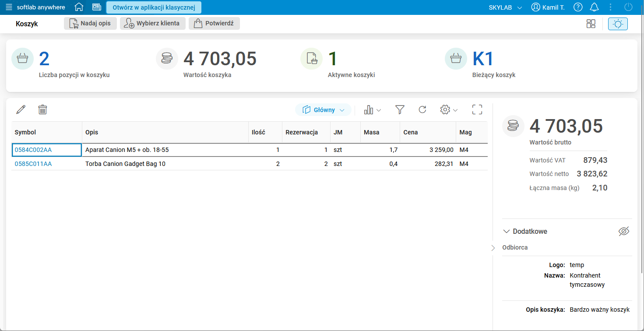Refresh the basket table
The height and width of the screenshot is (331, 644).
422,110
